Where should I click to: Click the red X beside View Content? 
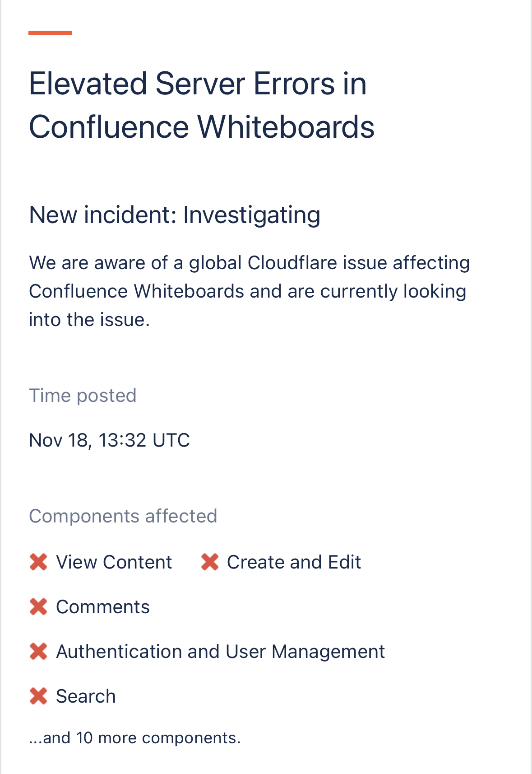point(38,562)
